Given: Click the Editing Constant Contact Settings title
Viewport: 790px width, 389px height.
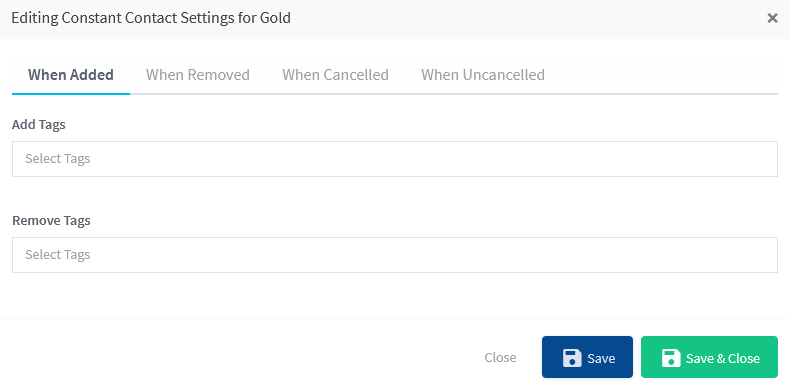Looking at the screenshot, I should pos(151,18).
